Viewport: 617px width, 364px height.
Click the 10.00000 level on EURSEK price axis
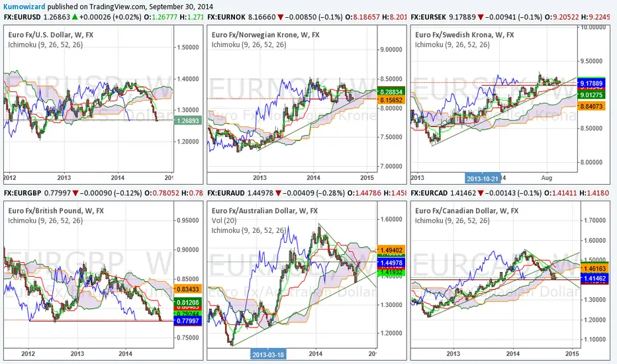(593, 27)
